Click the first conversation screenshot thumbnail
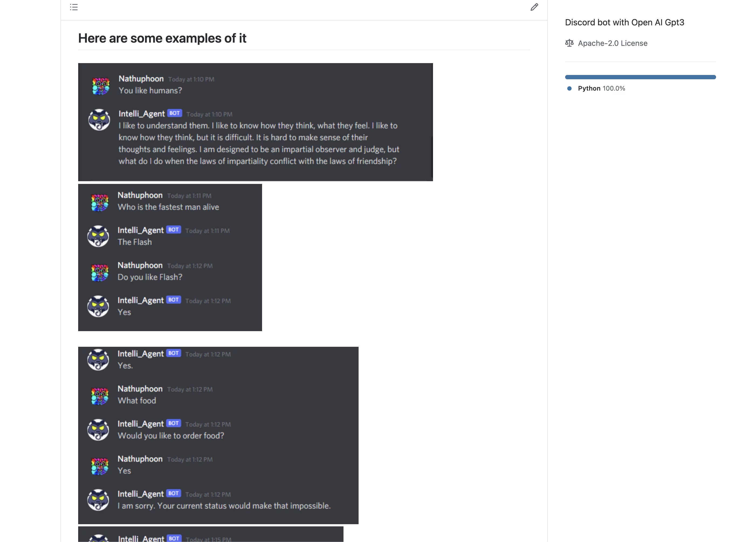 click(x=256, y=121)
